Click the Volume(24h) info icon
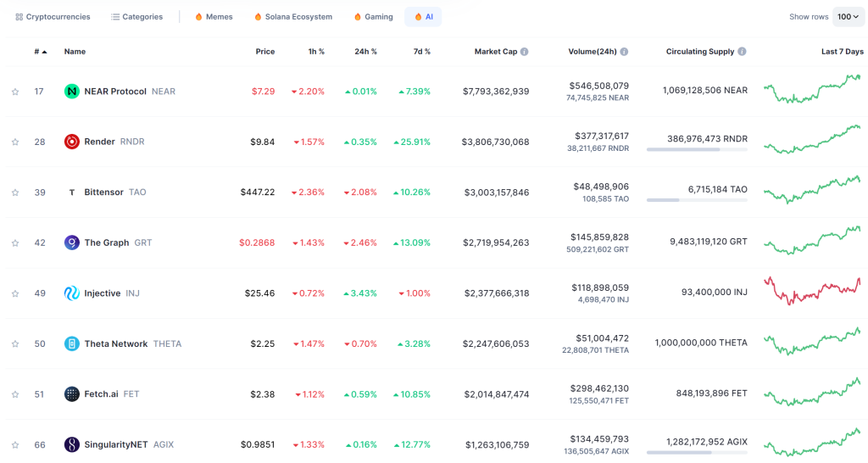868x463 pixels. pyautogui.click(x=624, y=52)
